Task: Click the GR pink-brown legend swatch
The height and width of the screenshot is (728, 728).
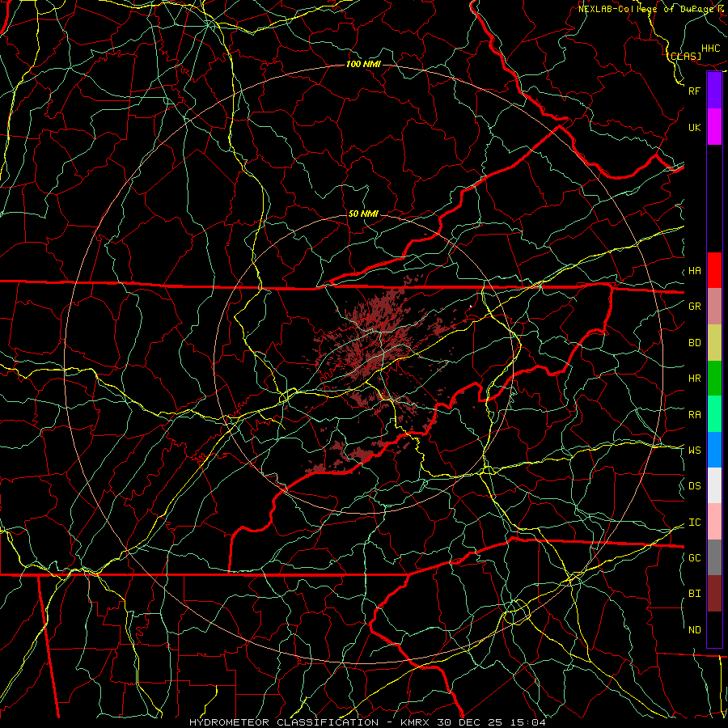Action: tap(714, 306)
